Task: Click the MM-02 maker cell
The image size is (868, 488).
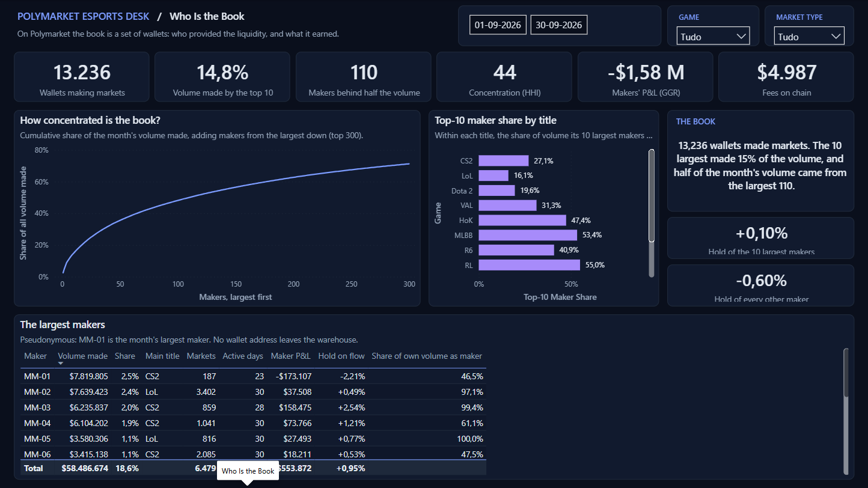Action: click(37, 392)
